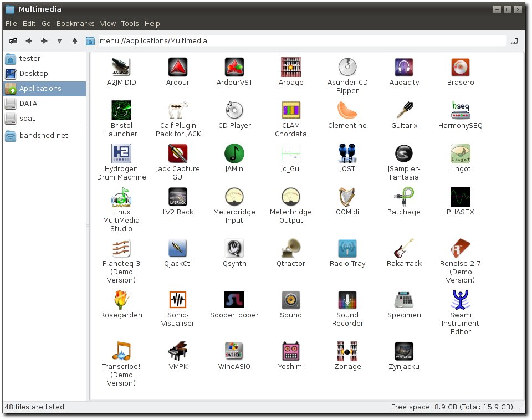Click Meterbridge Input gauge icon

[x=234, y=197]
